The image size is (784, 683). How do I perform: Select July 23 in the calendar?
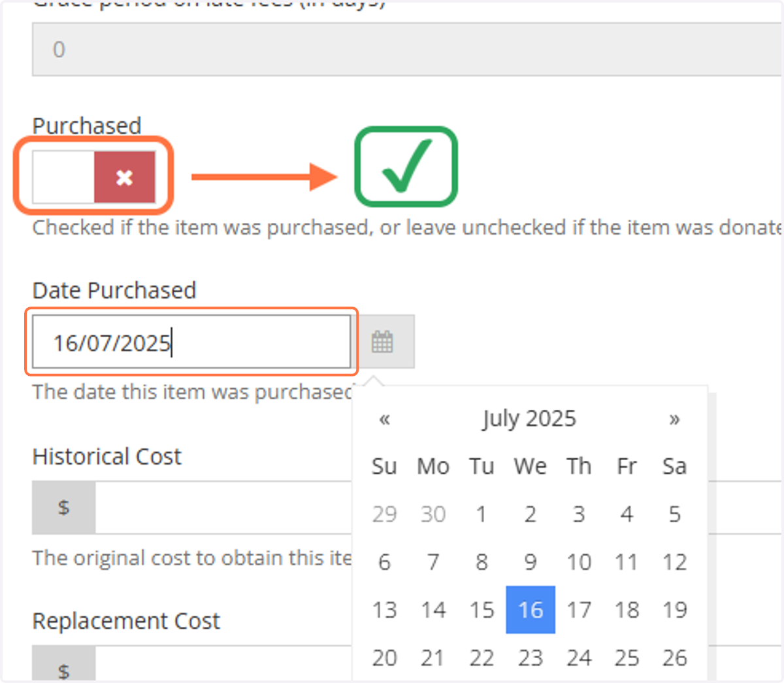tap(530, 658)
